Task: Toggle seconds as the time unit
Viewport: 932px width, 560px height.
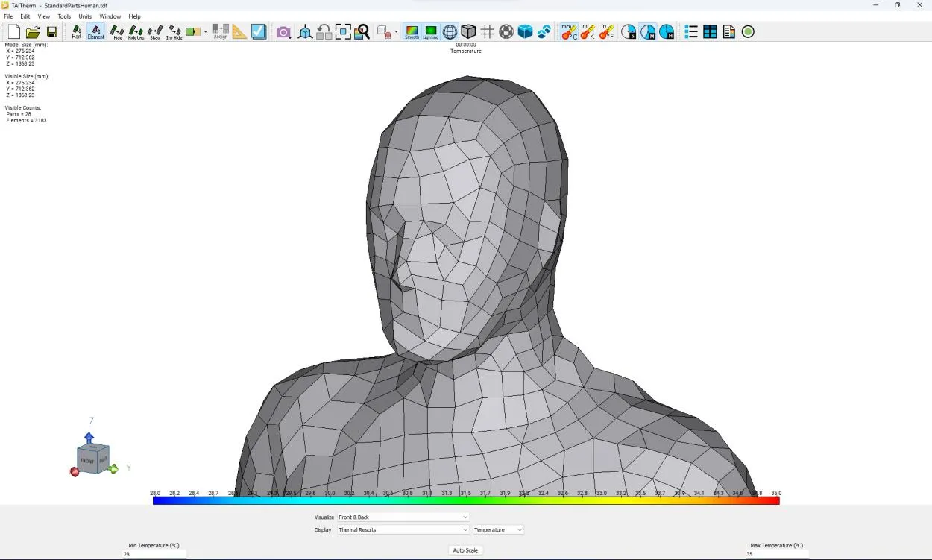Action: 629,31
